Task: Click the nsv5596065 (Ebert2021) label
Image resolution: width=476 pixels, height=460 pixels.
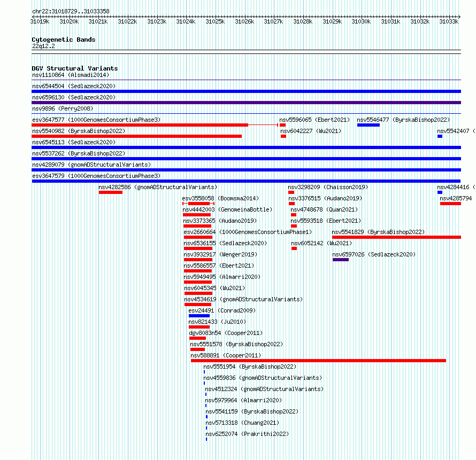Action: coord(314,120)
